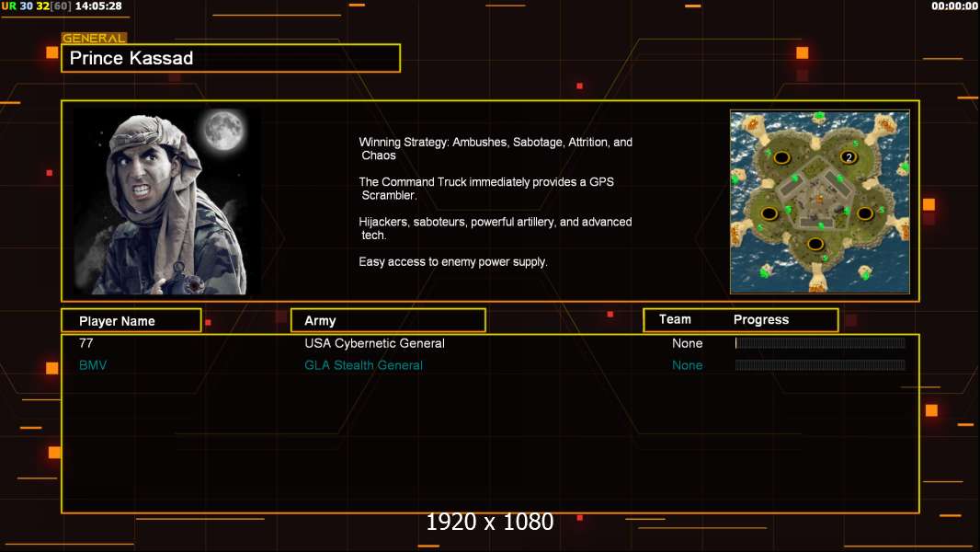Click the GENERAL label tag

pos(94,38)
